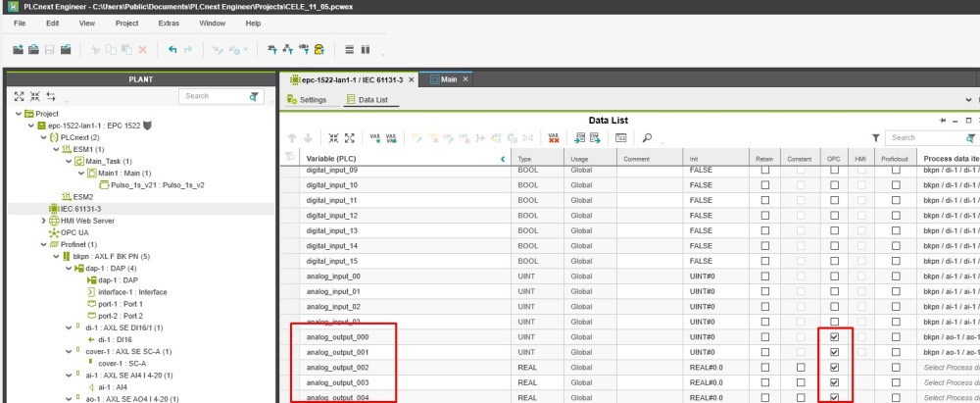This screenshot has height=403, width=980.
Task: Expand the HMI Web Server tree node
Action: (x=43, y=222)
